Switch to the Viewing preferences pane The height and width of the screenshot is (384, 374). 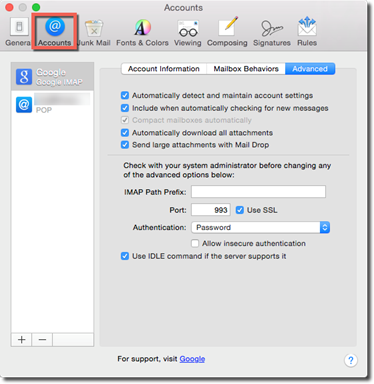tap(188, 32)
